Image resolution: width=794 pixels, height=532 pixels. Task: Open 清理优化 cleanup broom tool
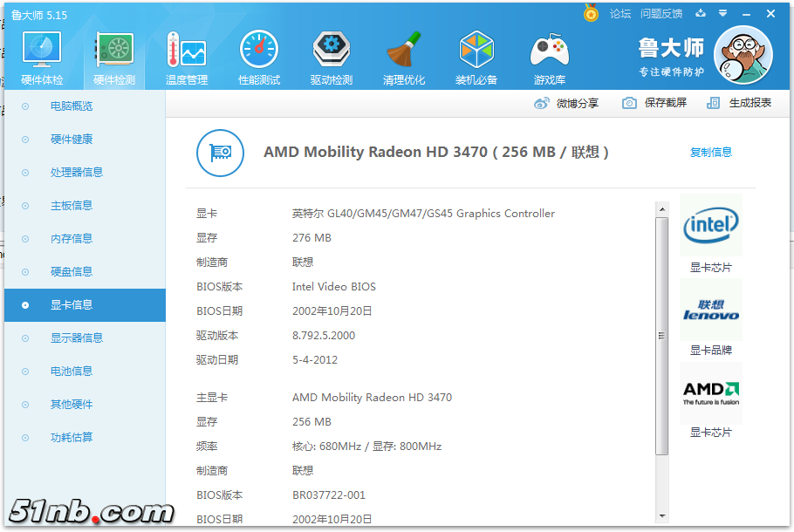tap(404, 58)
